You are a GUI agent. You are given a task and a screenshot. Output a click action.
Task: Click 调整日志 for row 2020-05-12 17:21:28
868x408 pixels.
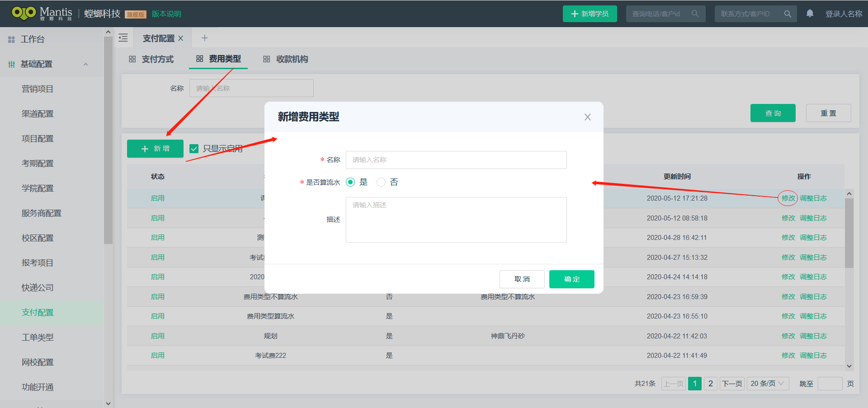point(813,198)
